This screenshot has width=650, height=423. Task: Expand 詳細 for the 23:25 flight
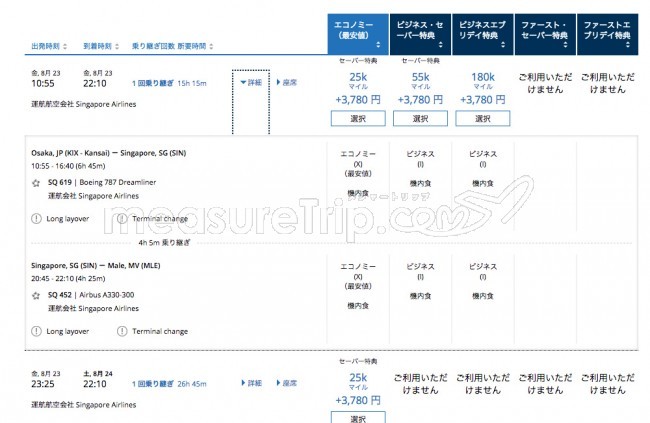click(x=251, y=383)
